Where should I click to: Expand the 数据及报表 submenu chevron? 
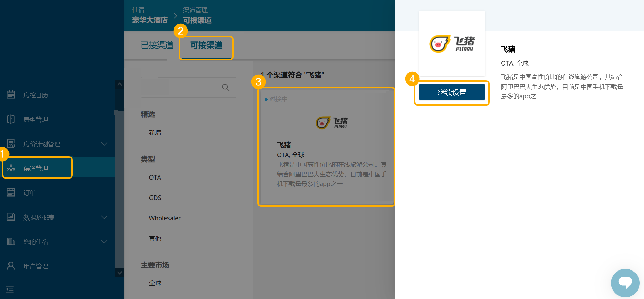click(104, 217)
